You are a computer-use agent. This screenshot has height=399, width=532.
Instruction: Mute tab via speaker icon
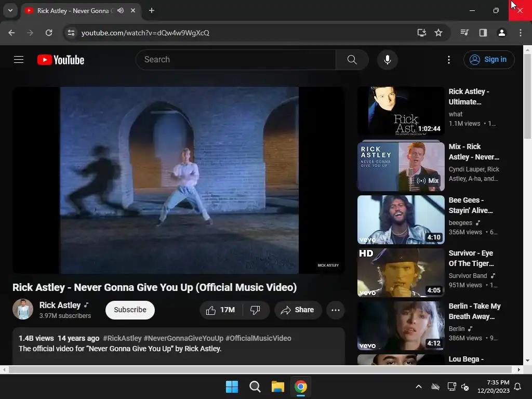121,10
